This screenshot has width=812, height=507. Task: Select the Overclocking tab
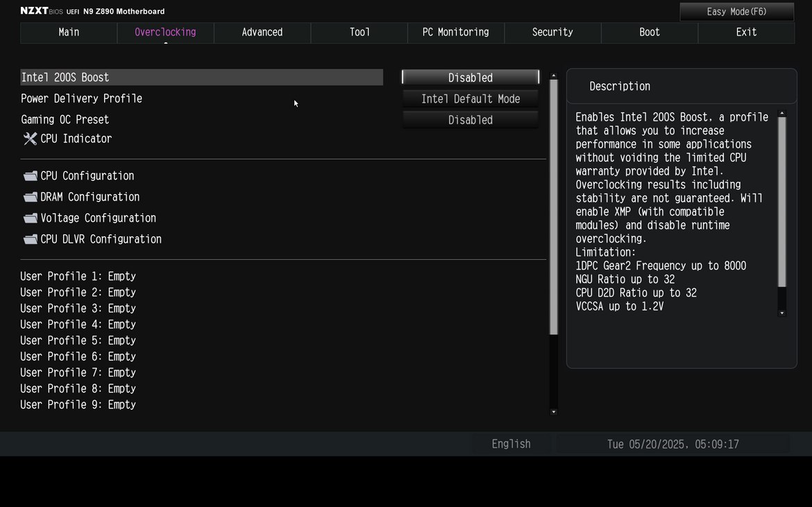(166, 33)
